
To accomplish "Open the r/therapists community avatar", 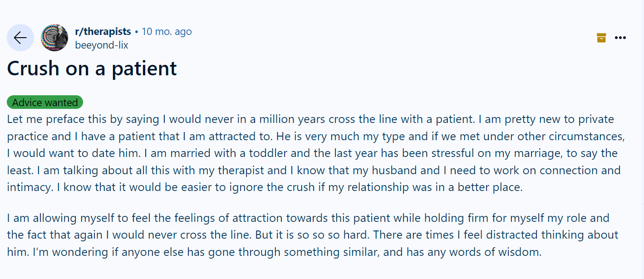I will [54, 38].
